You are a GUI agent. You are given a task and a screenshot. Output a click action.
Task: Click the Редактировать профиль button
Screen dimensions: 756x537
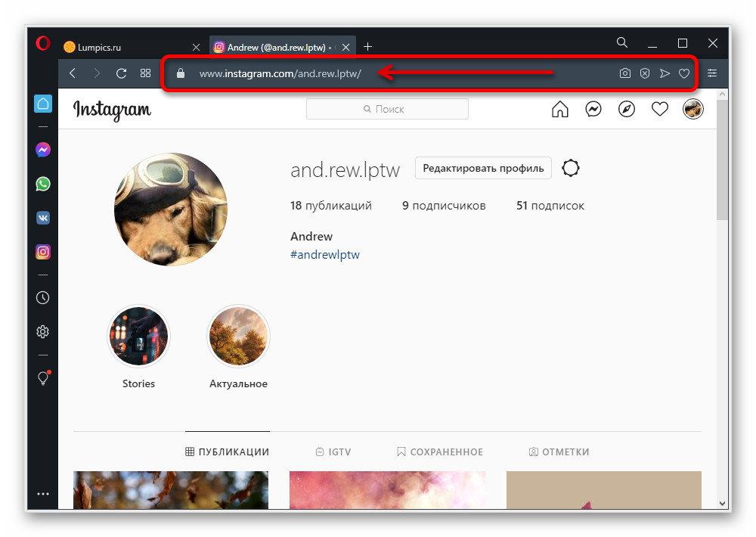pos(483,168)
